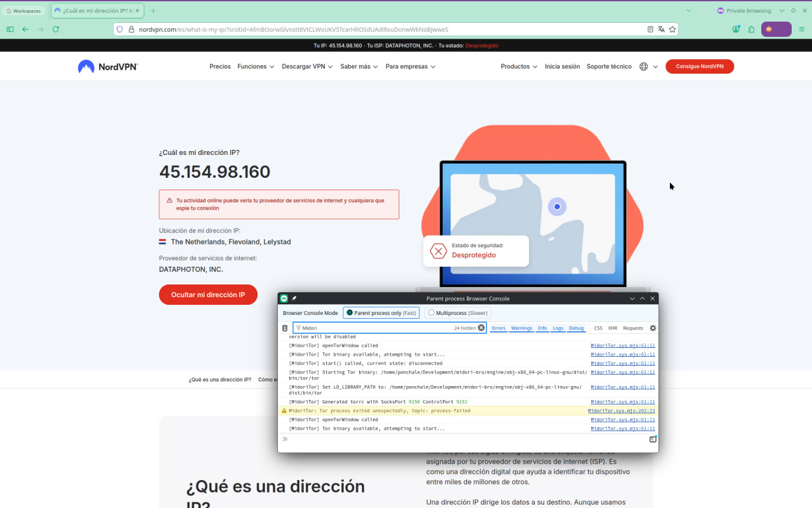This screenshot has width=812, height=508.
Task: Select Parent process only (Fast) mode
Action: tap(381, 313)
